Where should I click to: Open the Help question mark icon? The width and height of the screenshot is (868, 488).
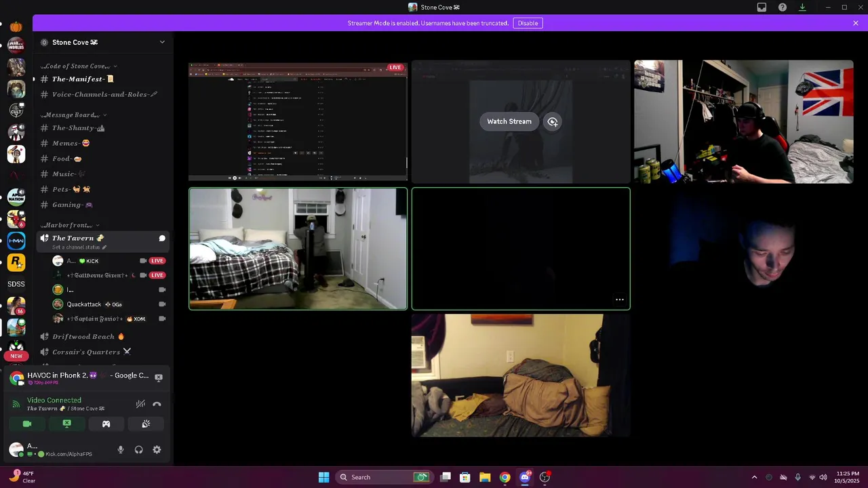click(783, 7)
